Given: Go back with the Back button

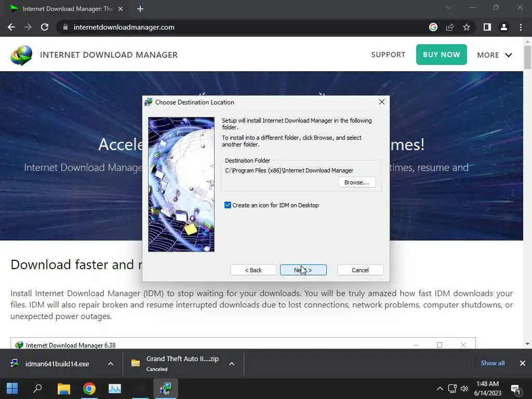Looking at the screenshot, I should (x=253, y=270).
